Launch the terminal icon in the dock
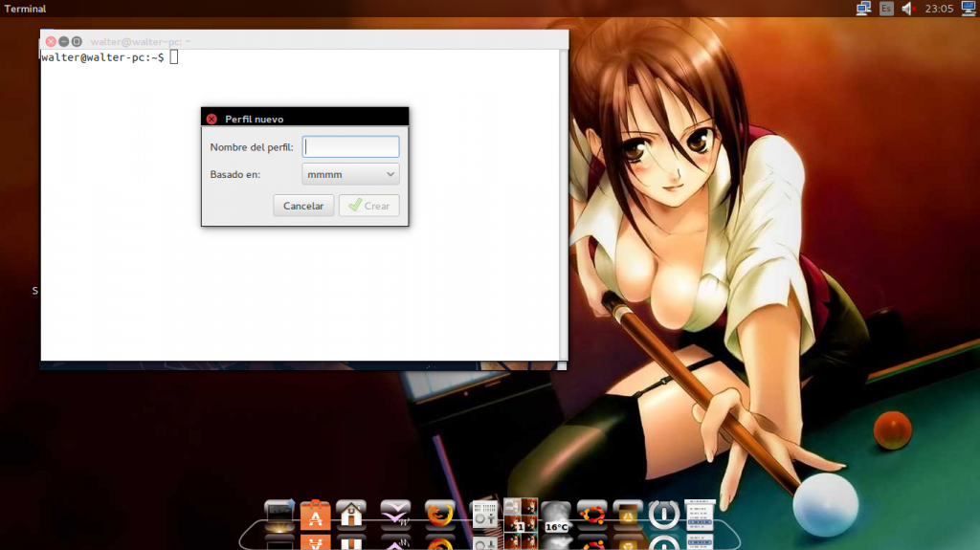 [279, 515]
